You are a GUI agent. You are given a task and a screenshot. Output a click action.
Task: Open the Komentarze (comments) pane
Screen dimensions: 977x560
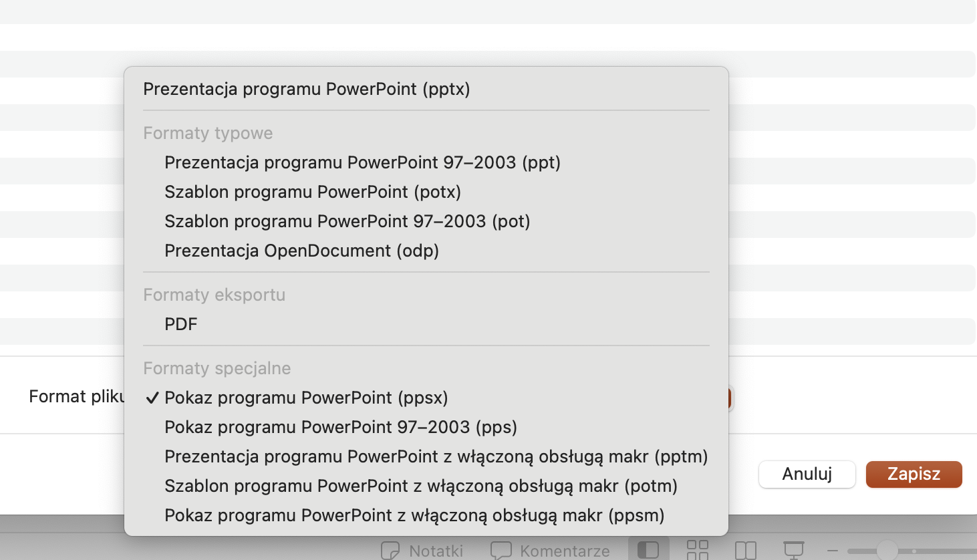[x=550, y=551]
